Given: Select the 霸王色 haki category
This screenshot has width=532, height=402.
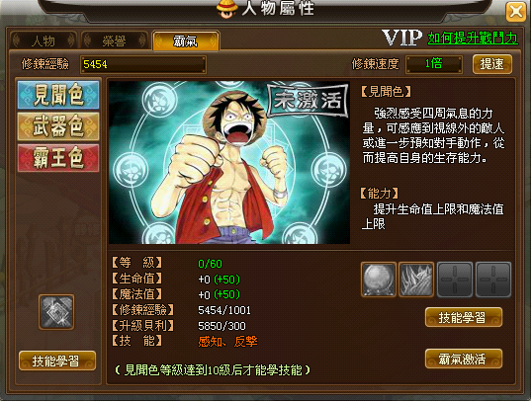Looking at the screenshot, I should point(58,158).
